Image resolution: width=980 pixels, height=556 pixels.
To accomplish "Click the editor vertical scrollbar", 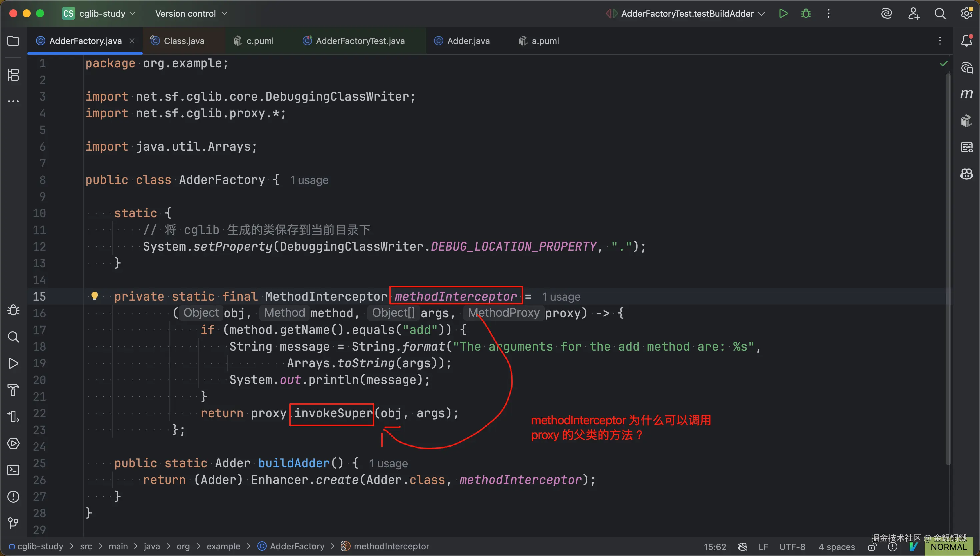I will [x=948, y=267].
